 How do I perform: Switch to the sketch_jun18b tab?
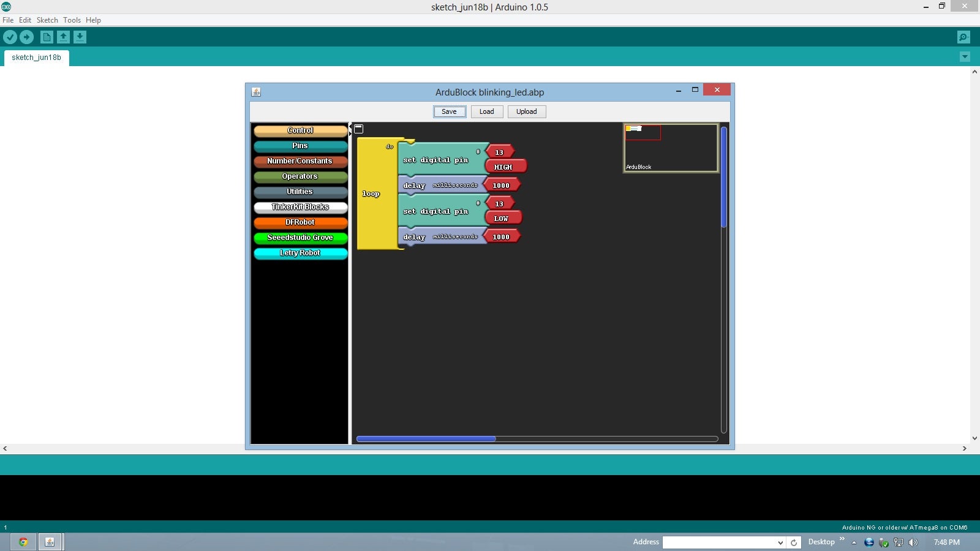pyautogui.click(x=36, y=57)
